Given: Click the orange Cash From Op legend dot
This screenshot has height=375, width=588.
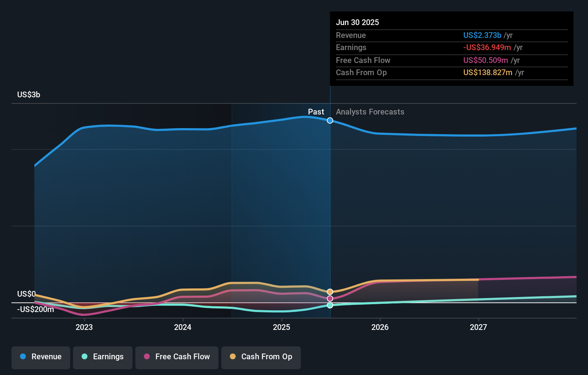Looking at the screenshot, I should coord(233,356).
